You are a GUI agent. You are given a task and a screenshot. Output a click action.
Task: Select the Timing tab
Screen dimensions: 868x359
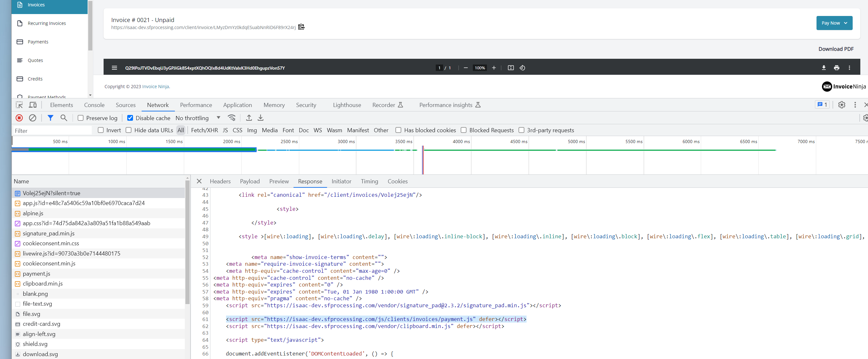pyautogui.click(x=369, y=181)
